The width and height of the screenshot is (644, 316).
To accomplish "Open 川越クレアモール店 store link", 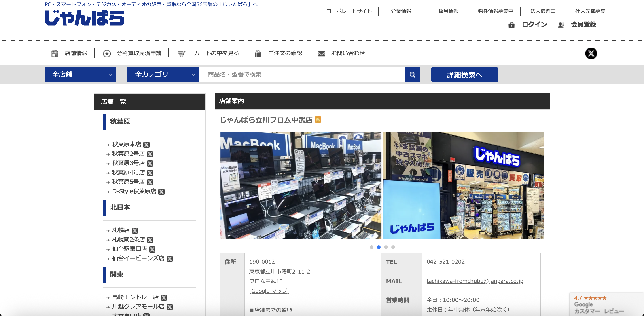I will (138, 307).
